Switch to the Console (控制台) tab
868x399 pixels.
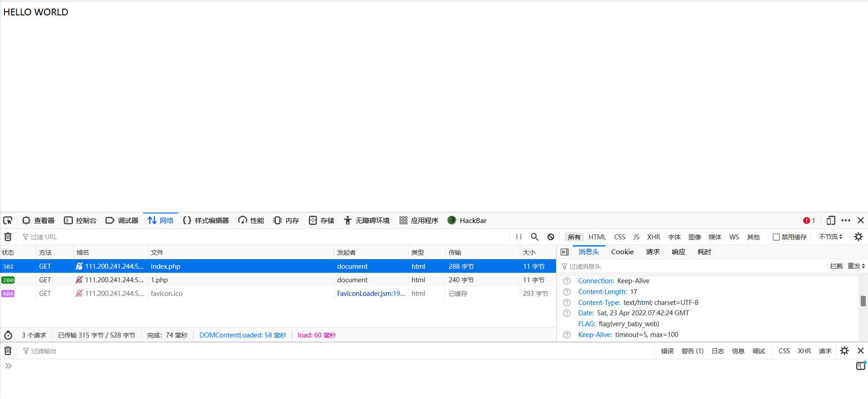80,220
